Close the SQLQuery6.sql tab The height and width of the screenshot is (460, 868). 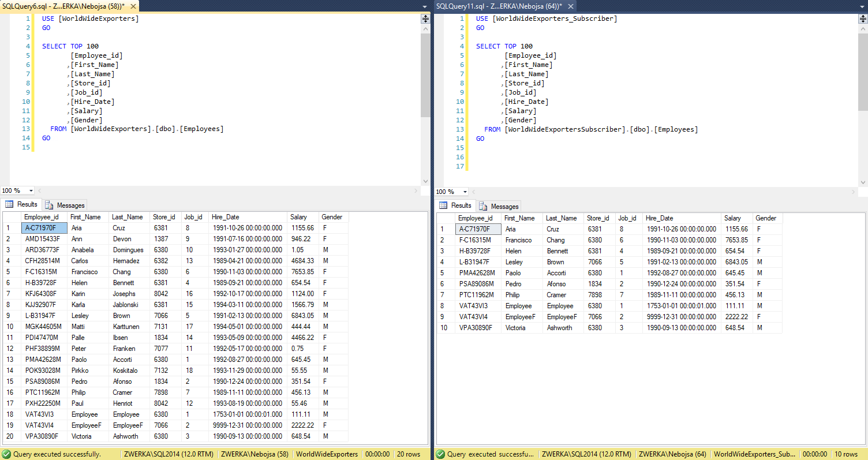[133, 6]
